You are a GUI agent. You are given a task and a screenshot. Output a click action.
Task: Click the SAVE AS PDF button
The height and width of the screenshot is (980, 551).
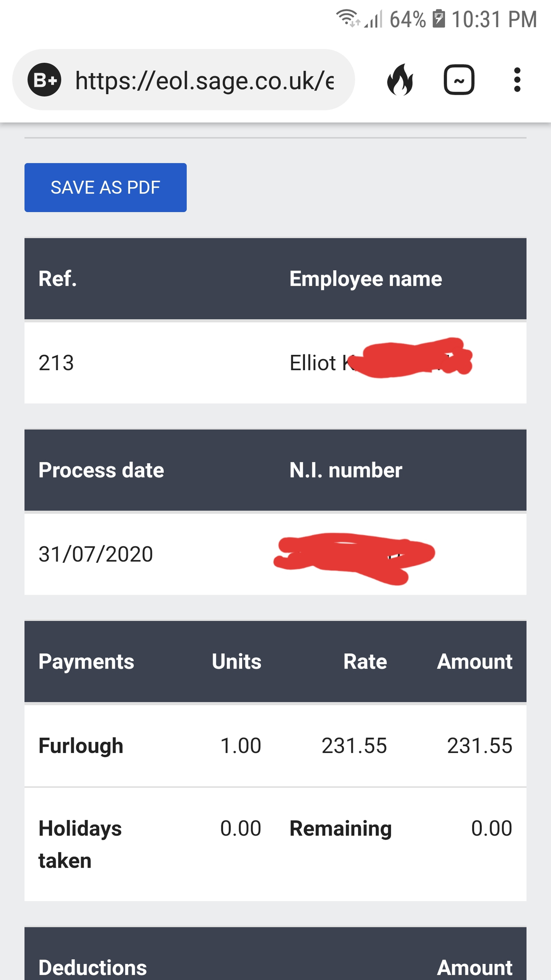pyautogui.click(x=106, y=188)
